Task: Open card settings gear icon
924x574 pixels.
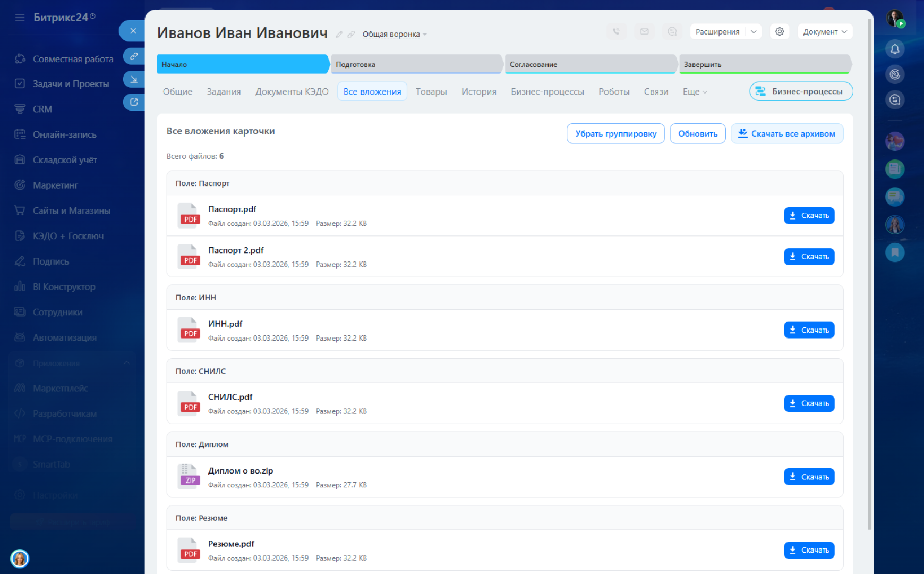Action: pyautogui.click(x=780, y=32)
